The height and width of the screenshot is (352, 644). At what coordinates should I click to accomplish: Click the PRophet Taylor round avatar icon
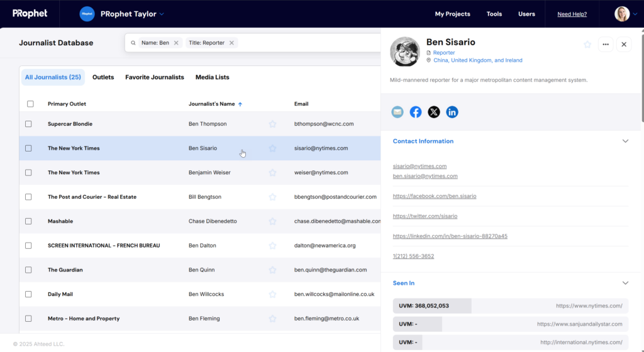click(x=87, y=14)
